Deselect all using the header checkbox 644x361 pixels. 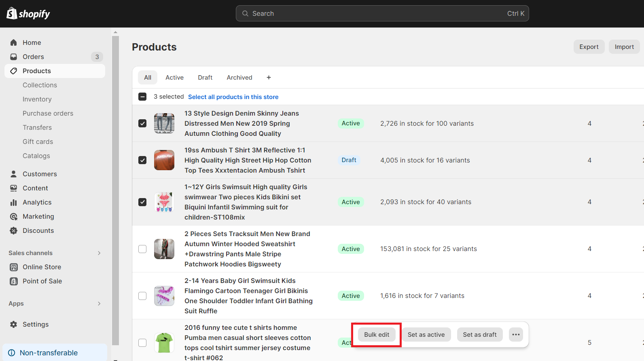pyautogui.click(x=142, y=97)
